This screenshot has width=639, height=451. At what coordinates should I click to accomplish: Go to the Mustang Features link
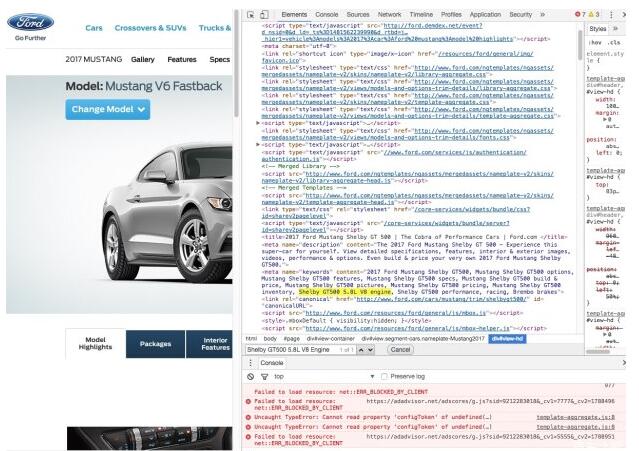[x=182, y=59]
